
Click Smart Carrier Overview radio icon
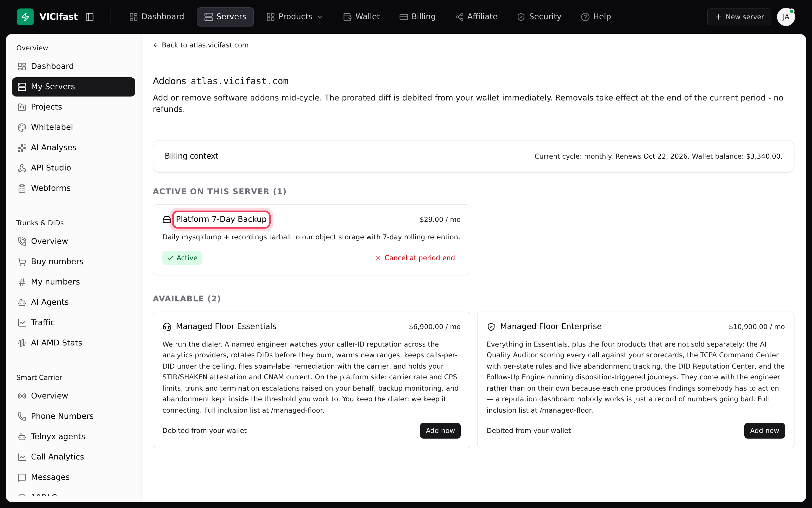(22, 396)
